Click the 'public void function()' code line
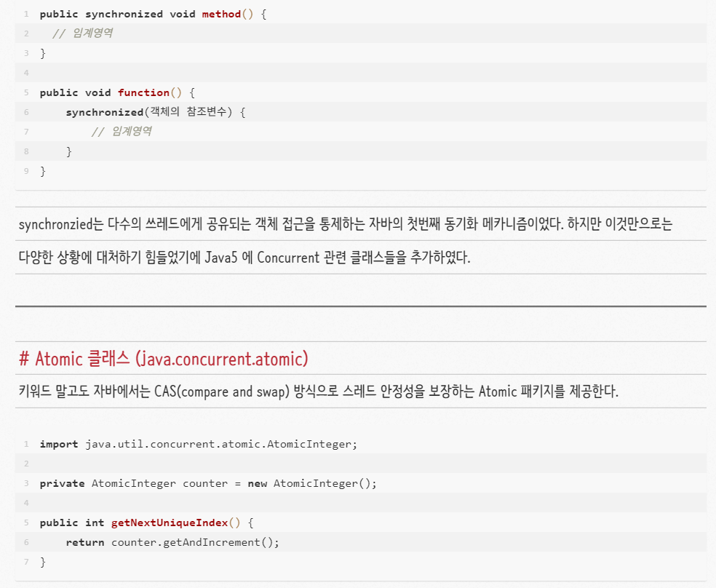Screen dimensions: 716x588 pos(117,92)
